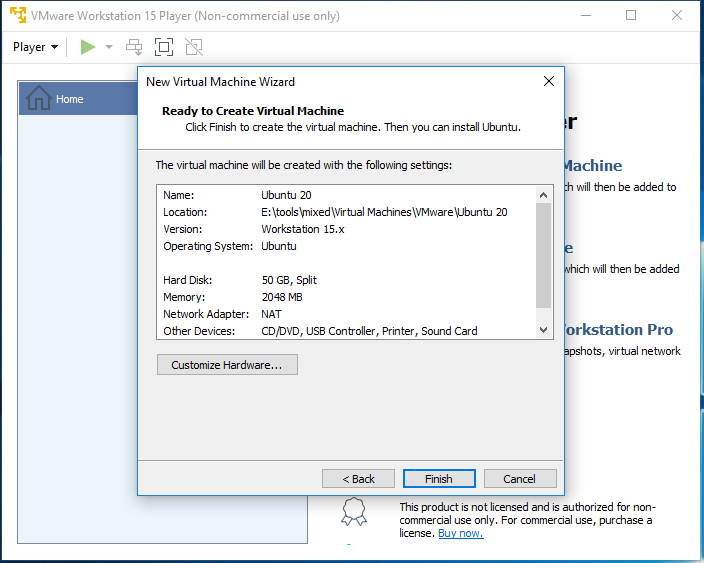Select the Home item in library

point(78,99)
